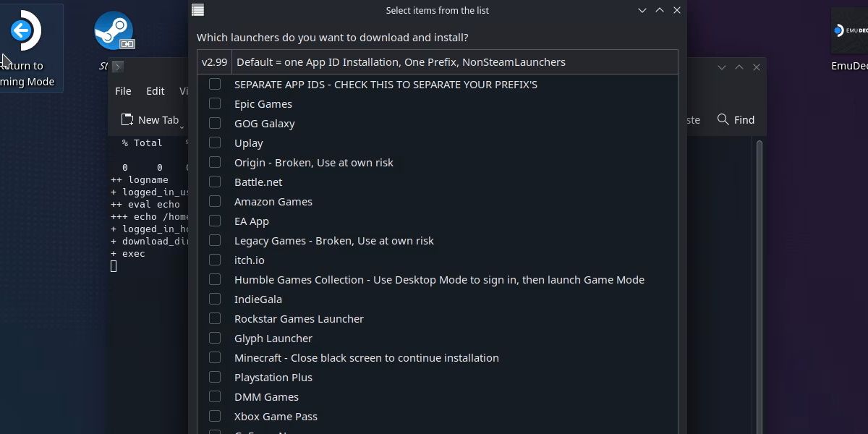This screenshot has width=868, height=434.
Task: Enable SEPARATE APP IDS option
Action: [x=214, y=84]
